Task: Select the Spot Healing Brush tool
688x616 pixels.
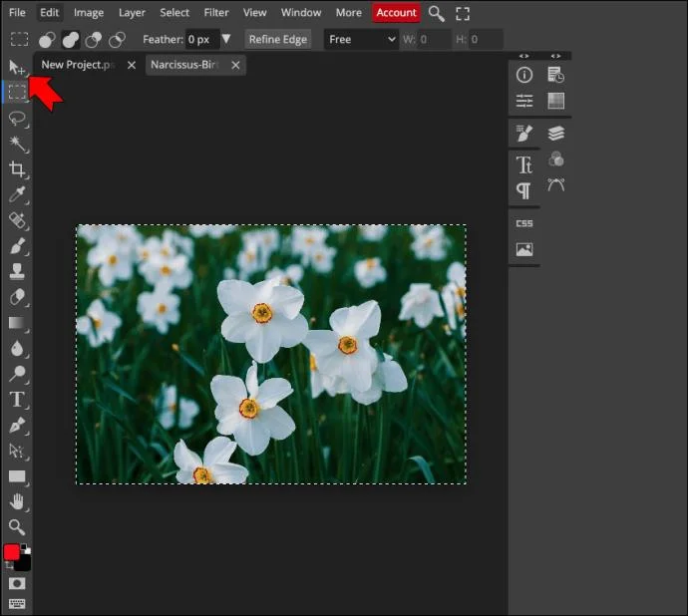Action: [x=17, y=220]
